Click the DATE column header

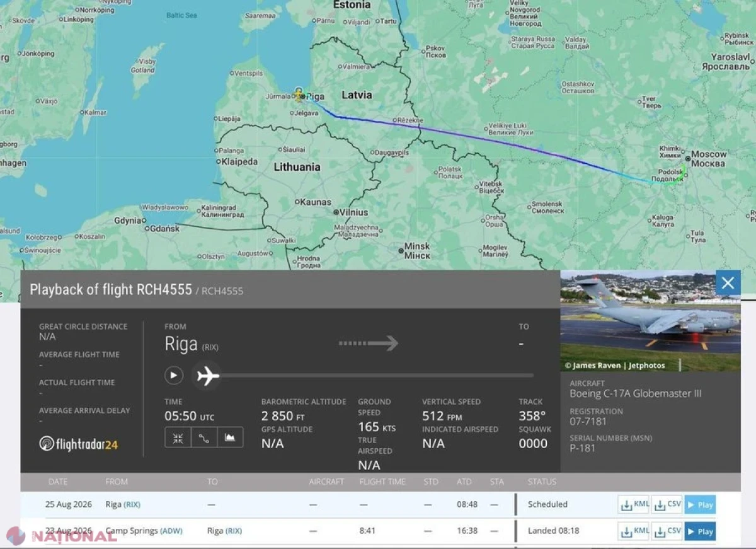coord(58,482)
